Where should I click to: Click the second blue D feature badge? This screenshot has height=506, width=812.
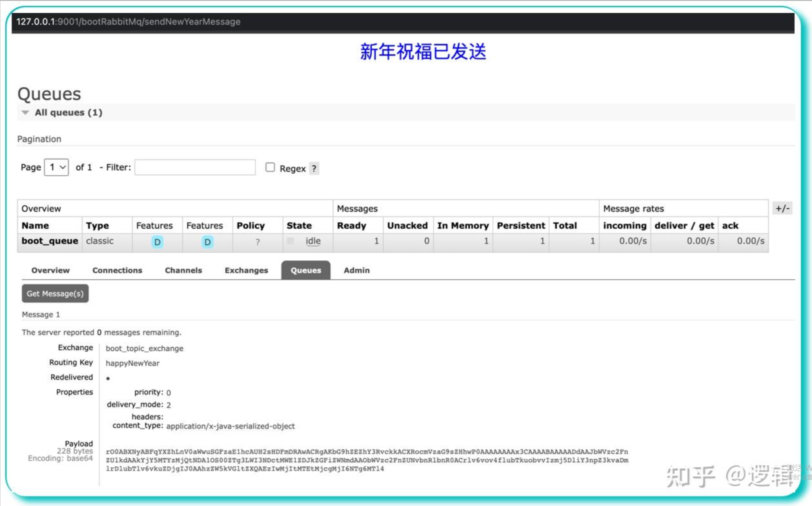[x=207, y=242]
